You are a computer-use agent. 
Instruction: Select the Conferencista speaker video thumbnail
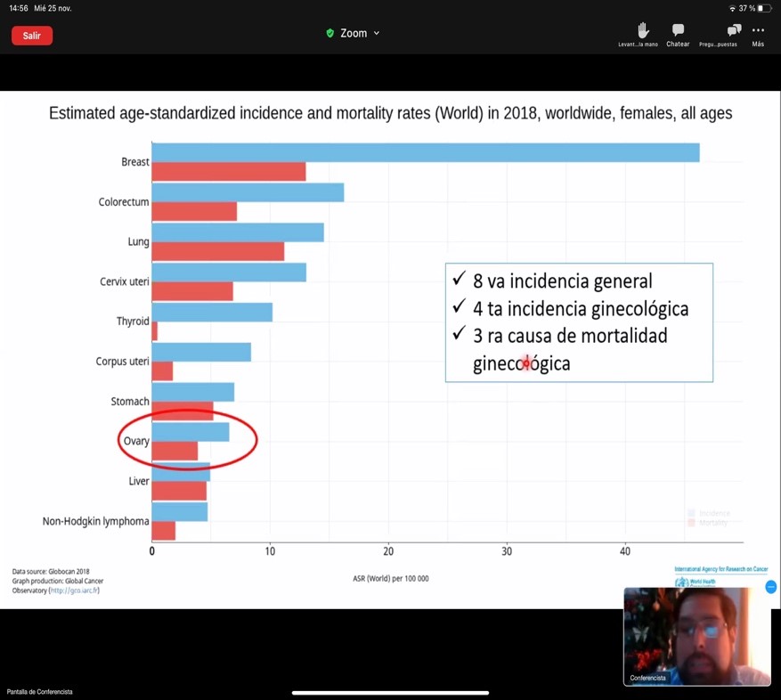coord(696,637)
